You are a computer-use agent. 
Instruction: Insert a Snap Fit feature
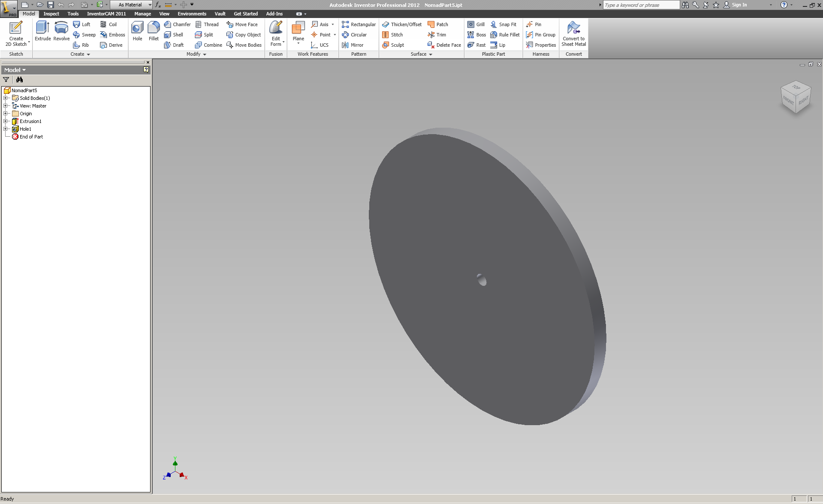click(x=503, y=24)
